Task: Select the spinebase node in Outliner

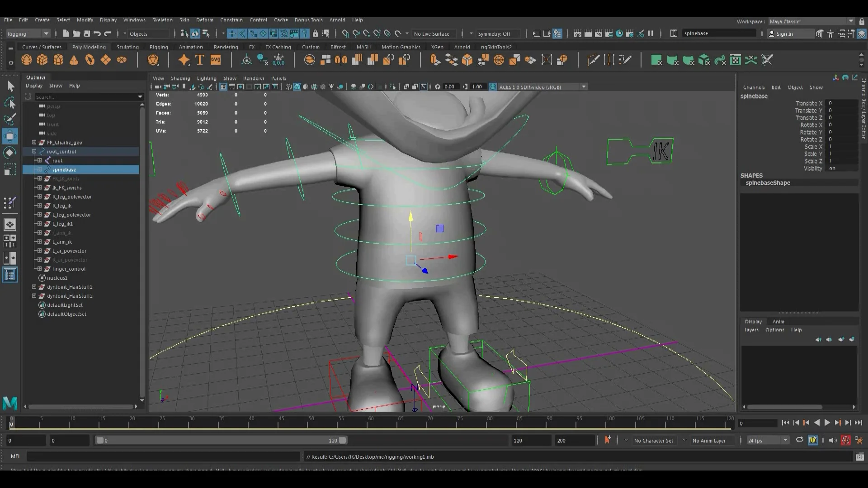Action: (x=81, y=169)
